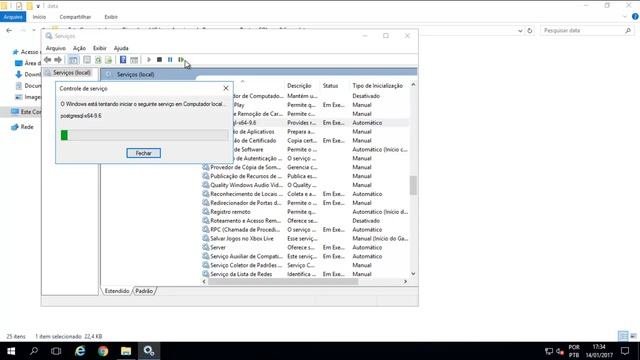Click the vertical scrollbar thumb in services list
The width and height of the screenshot is (640, 360).
[413, 185]
